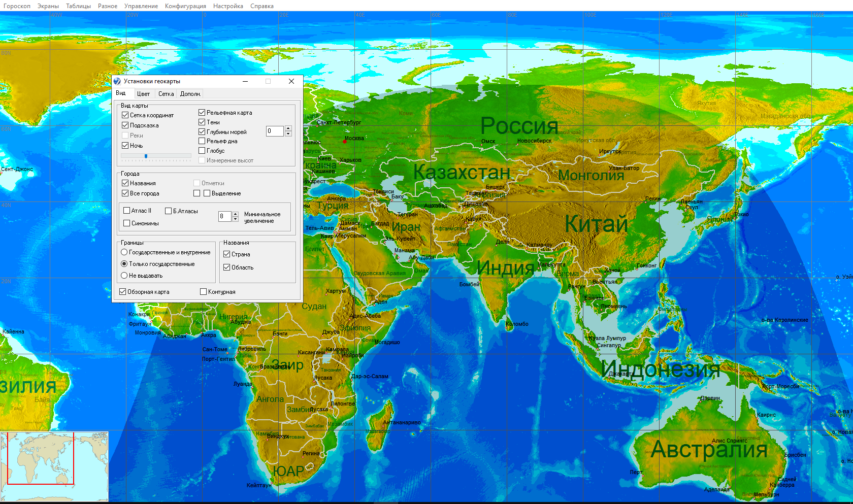Increase Минимальное увеличение using the up arrow

236,214
